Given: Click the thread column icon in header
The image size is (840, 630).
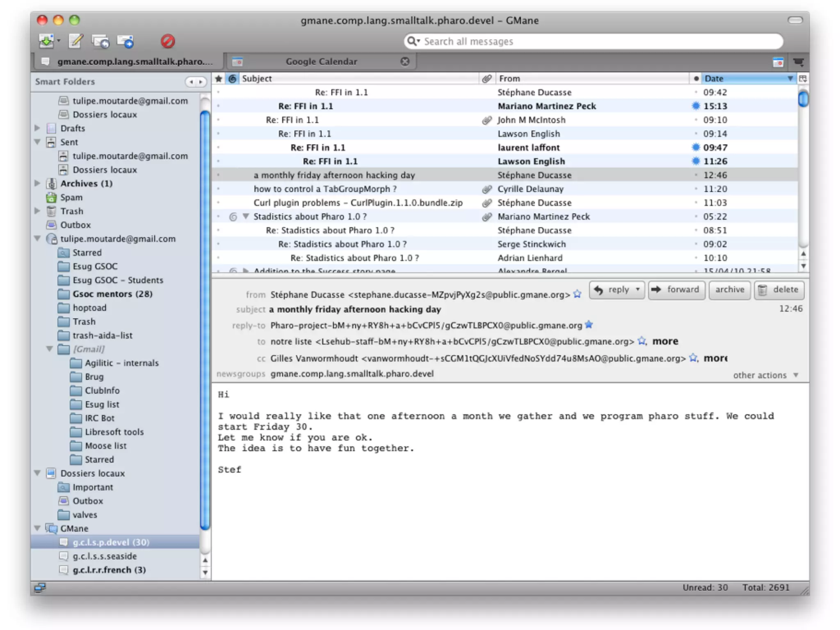Looking at the screenshot, I should [x=232, y=78].
